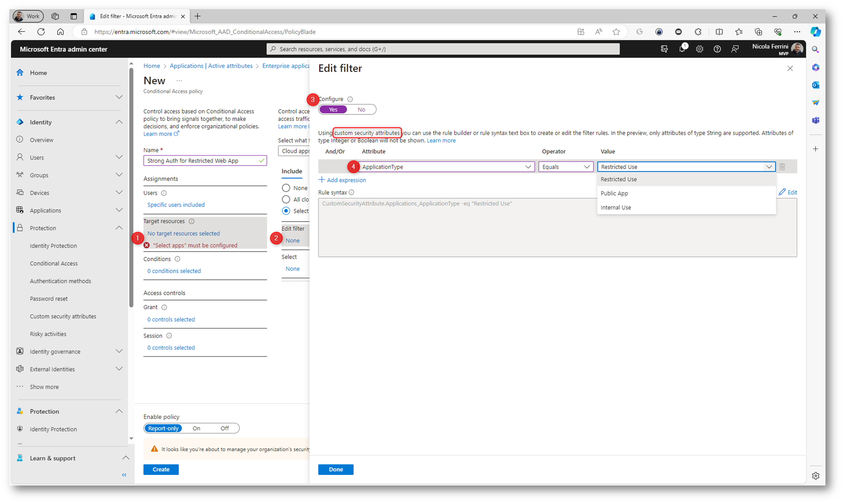The height and width of the screenshot is (504, 844).
Task: Open Teams icon in the Edge sidebar
Action: 815,120
